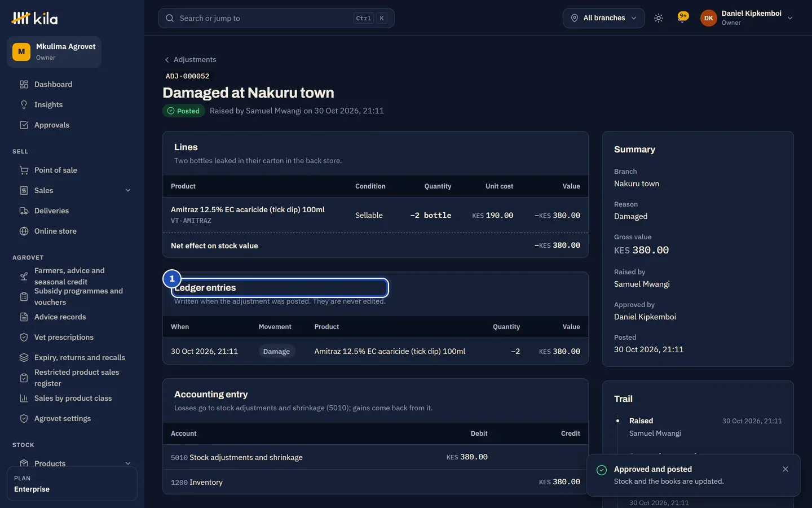812x508 pixels.
Task: Click the 5010 Stock adjustments and shrinkage row
Action: pyautogui.click(x=376, y=457)
